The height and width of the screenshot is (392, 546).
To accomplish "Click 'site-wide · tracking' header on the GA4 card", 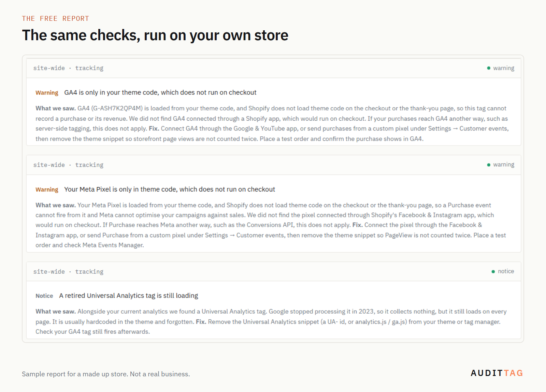I will click(x=68, y=68).
